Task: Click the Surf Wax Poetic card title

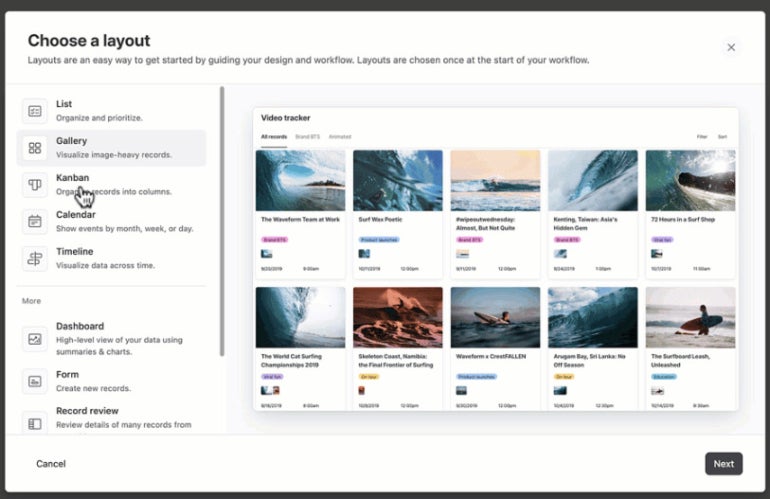Action: pos(380,219)
